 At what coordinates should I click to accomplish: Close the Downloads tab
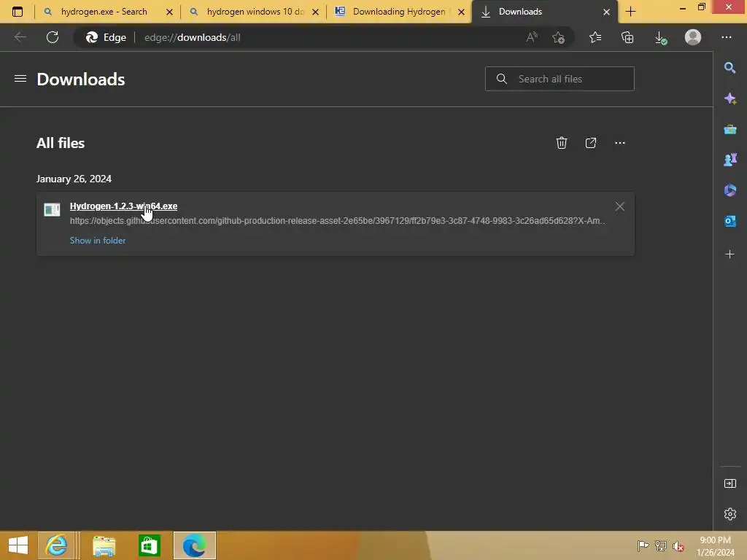[606, 12]
